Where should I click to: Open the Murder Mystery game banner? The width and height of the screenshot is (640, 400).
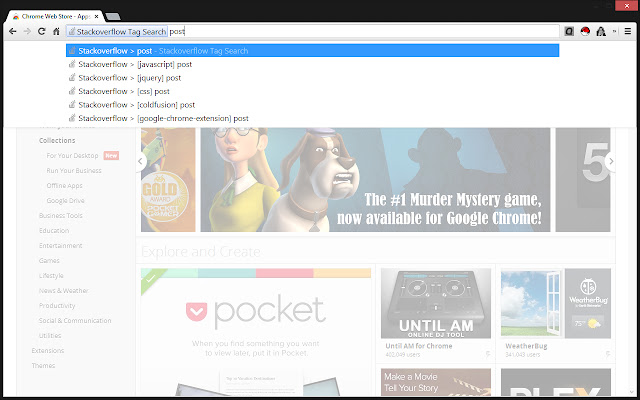click(375, 180)
